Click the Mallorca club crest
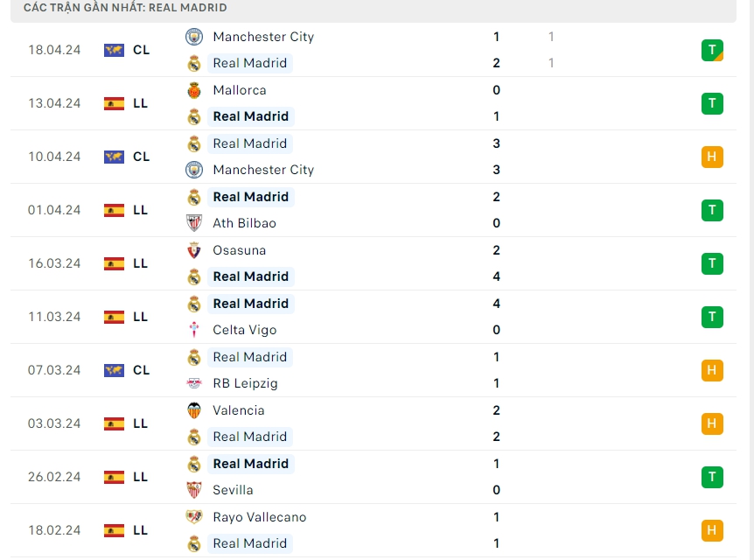This screenshot has height=560, width=754. 193,90
